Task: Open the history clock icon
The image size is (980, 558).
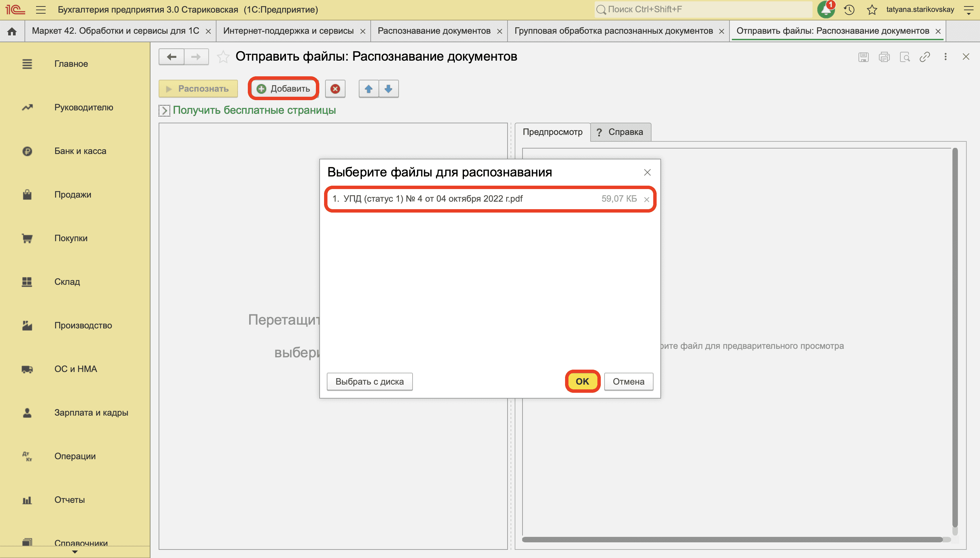Action: 849,10
